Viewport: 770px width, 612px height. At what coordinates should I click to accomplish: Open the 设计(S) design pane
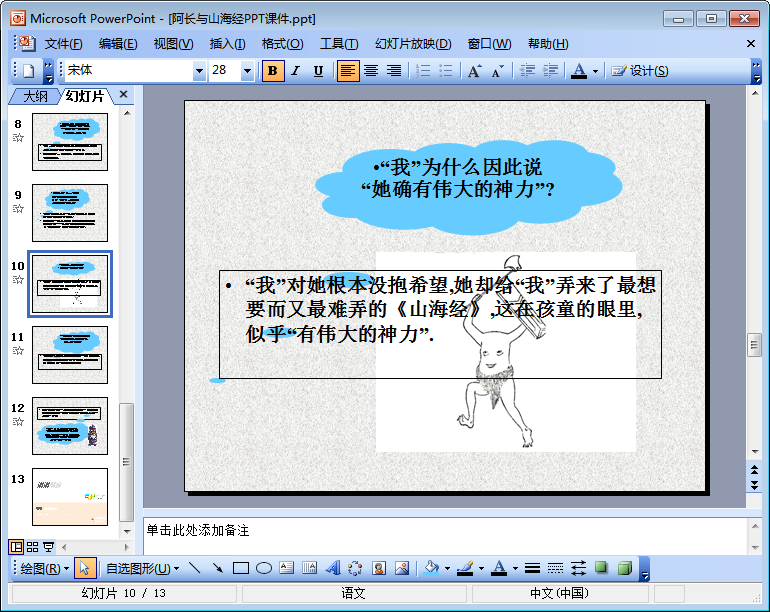click(x=639, y=71)
